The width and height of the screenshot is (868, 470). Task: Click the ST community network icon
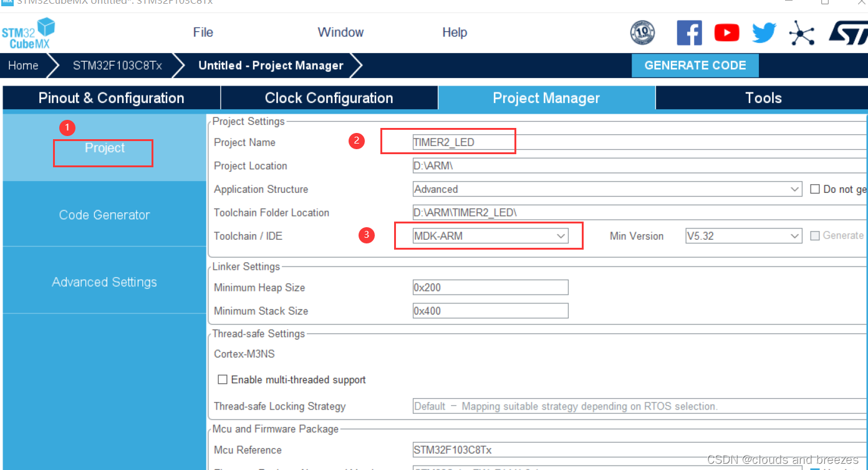tap(802, 32)
